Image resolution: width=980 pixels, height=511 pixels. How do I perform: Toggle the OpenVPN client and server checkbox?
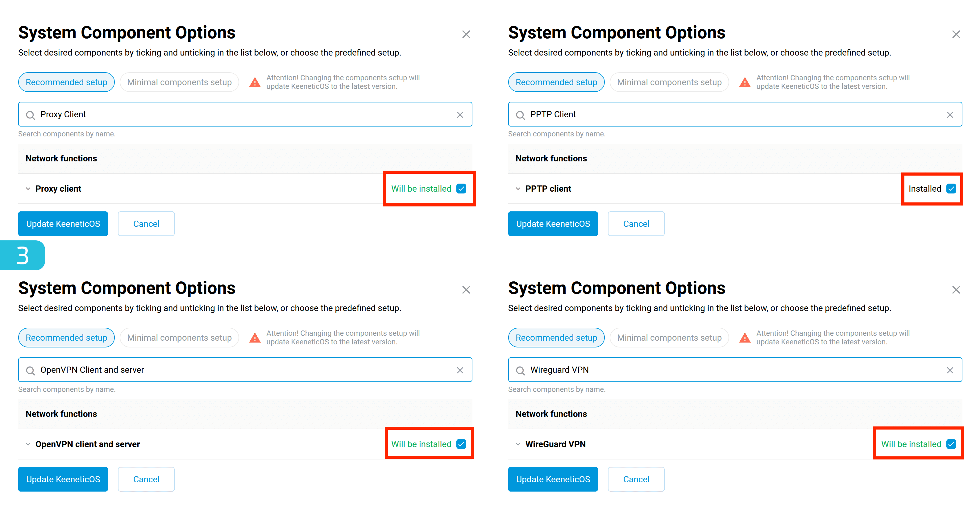461,444
